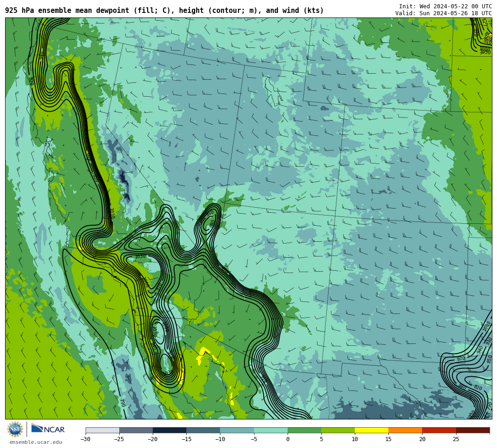Click the colorbar label '-30'
Viewport: 497px width, 448px height.
click(86, 439)
